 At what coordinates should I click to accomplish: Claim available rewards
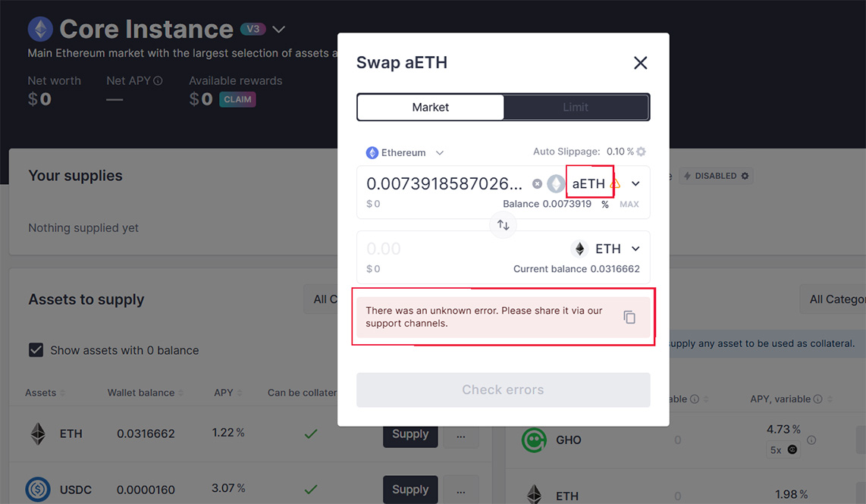point(237,99)
